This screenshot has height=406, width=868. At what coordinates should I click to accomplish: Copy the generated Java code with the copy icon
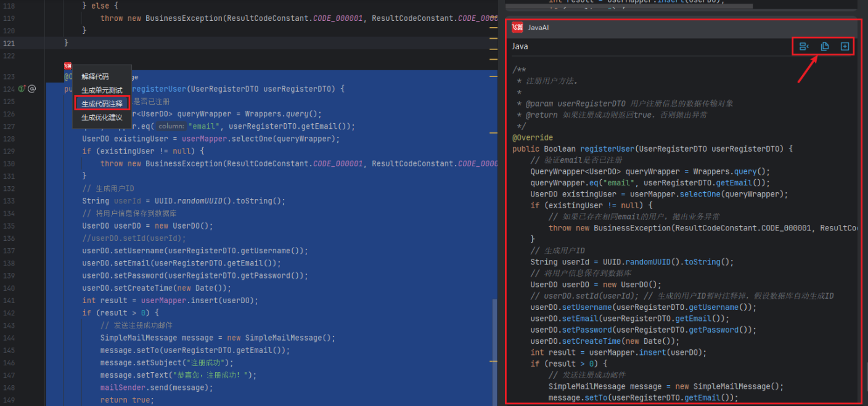tap(825, 46)
